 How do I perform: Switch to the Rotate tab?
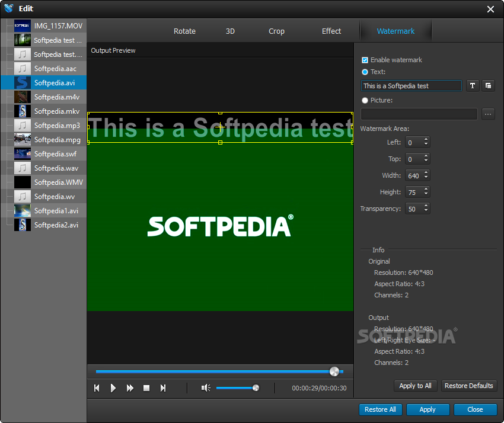coord(184,31)
